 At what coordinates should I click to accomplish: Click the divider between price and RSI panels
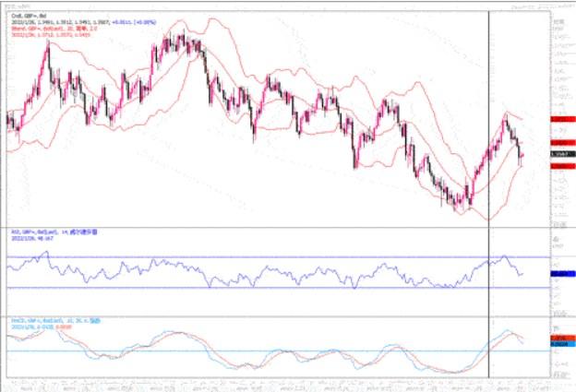coord(277,226)
